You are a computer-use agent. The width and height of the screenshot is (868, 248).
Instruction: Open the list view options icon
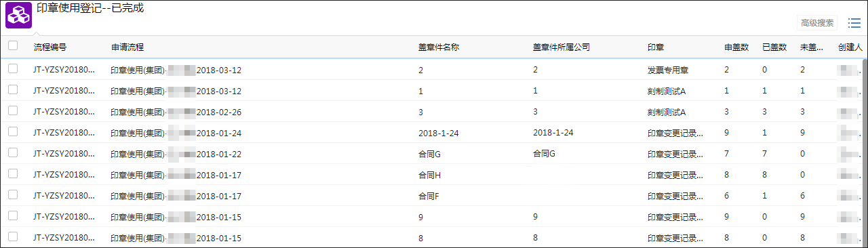coord(854,23)
